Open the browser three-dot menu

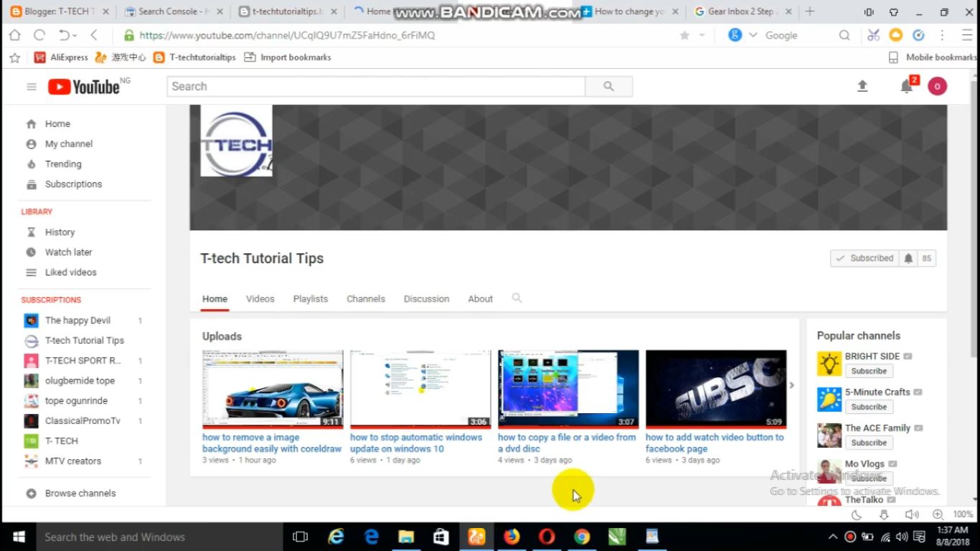tap(943, 35)
